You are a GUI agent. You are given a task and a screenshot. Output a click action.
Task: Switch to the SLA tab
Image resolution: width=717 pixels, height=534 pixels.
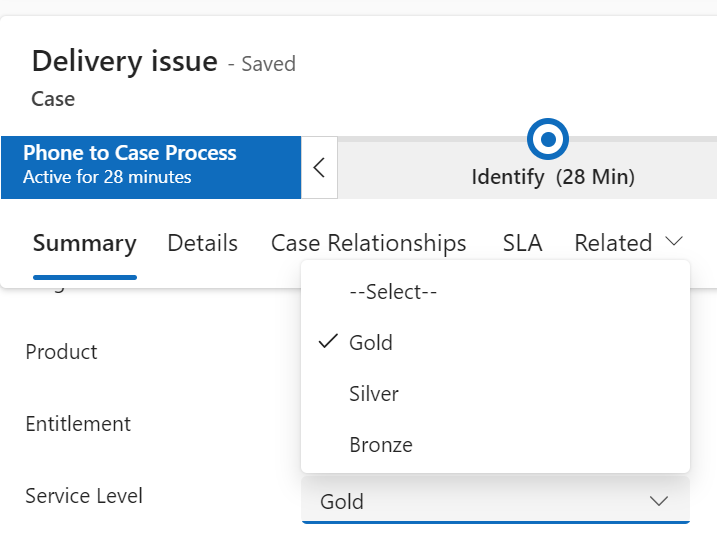click(x=522, y=243)
